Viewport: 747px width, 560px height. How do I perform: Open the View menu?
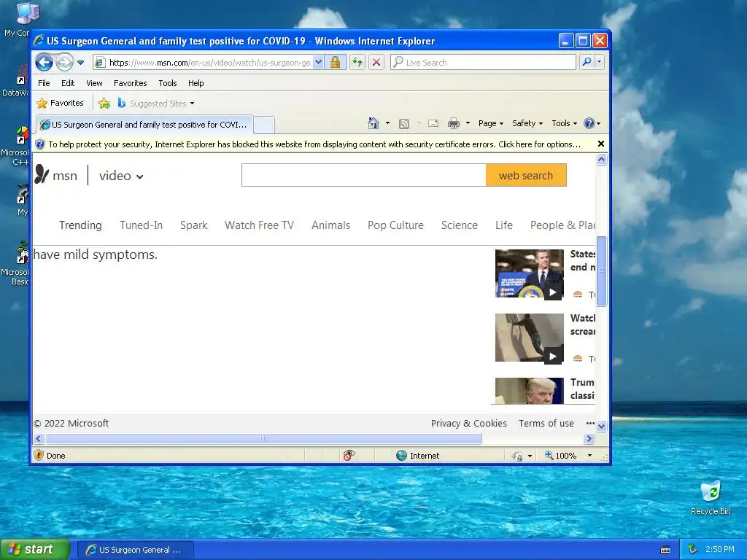tap(94, 83)
